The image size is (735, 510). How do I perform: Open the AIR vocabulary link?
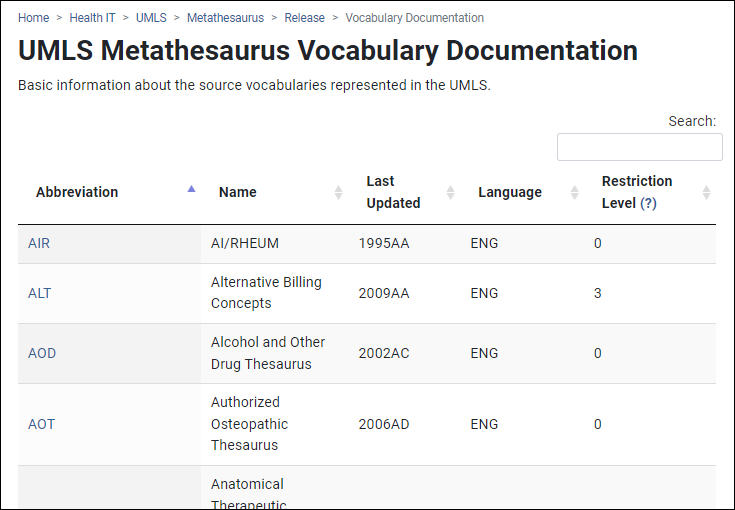pos(39,243)
